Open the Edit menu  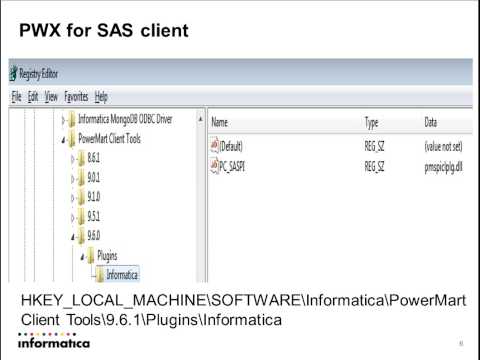click(33, 97)
